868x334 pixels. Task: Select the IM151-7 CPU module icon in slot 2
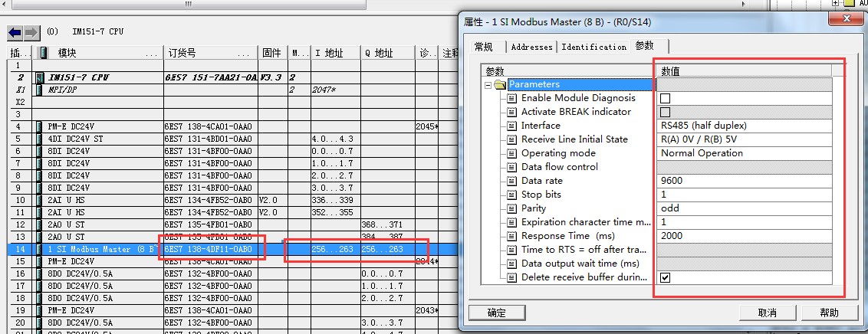(39, 77)
